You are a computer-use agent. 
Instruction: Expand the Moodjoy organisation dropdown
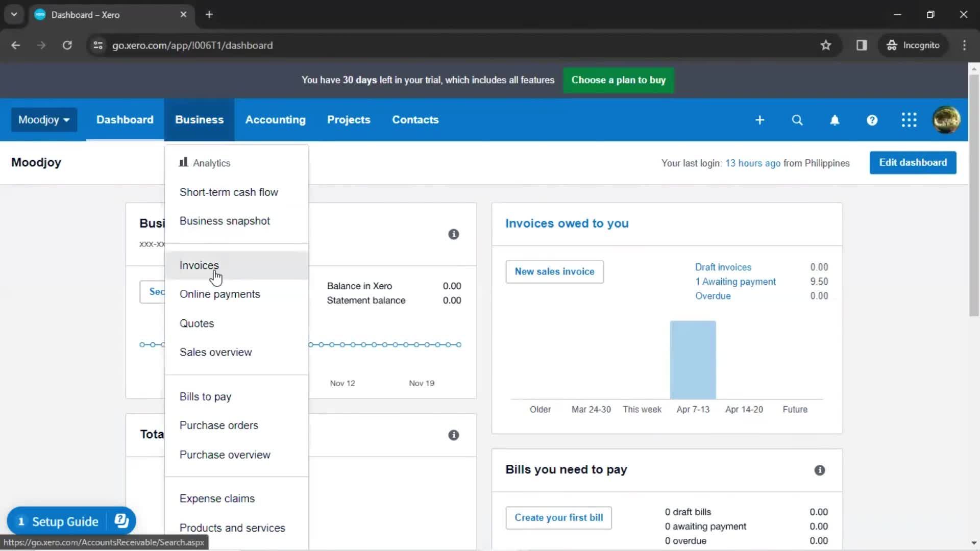coord(44,120)
